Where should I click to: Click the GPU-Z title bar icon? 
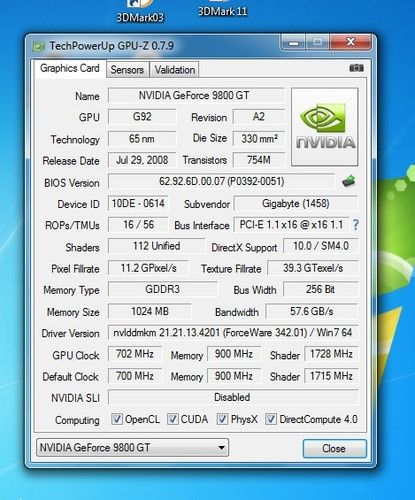pyautogui.click(x=39, y=46)
